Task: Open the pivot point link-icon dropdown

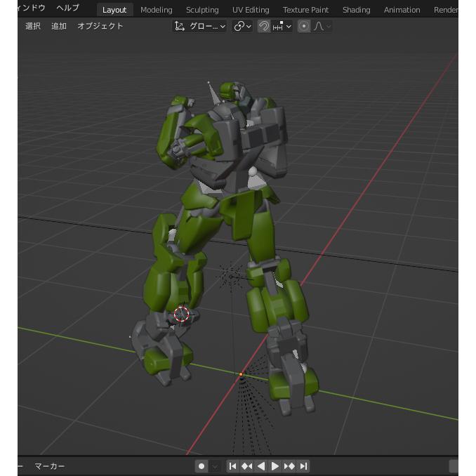Action: [242, 27]
